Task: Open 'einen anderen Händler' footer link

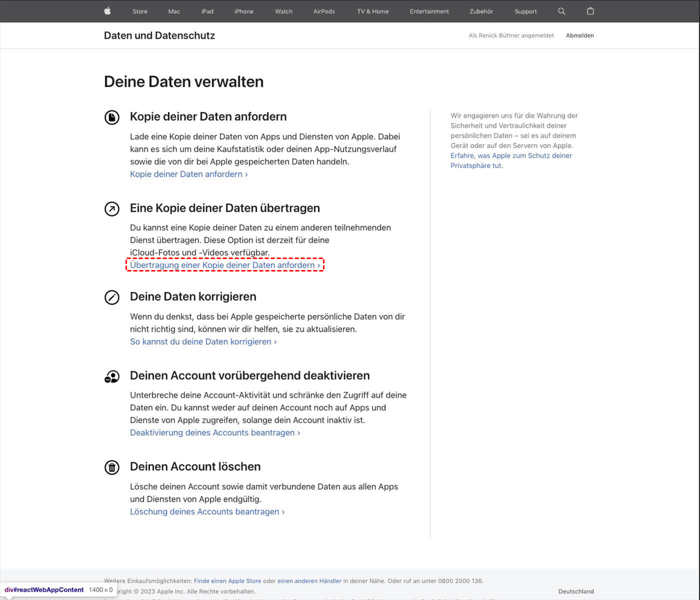Action: tap(309, 581)
